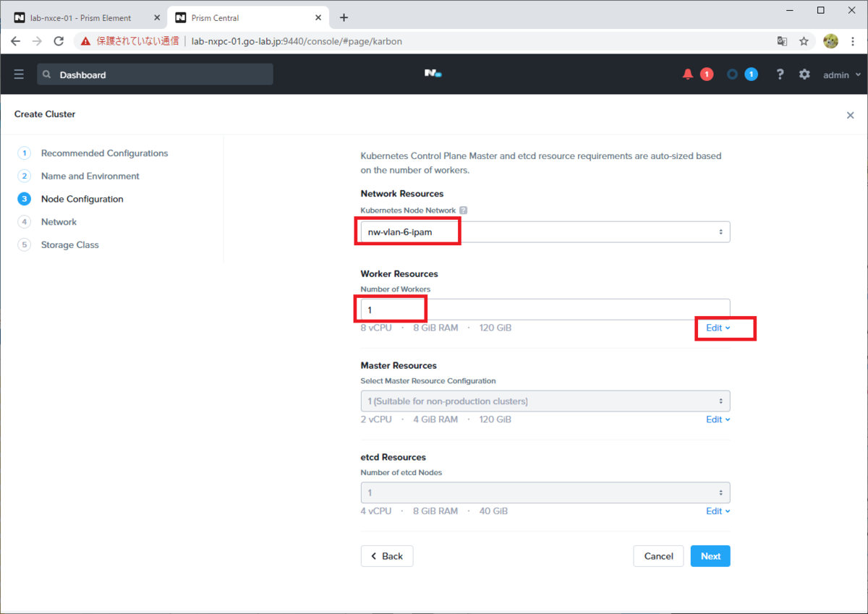Open the blue tasks circle indicator
The image size is (868, 614).
point(733,74)
